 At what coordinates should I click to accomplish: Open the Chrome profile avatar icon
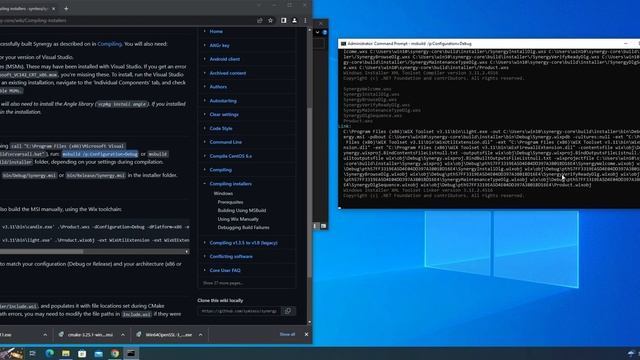click(x=294, y=20)
